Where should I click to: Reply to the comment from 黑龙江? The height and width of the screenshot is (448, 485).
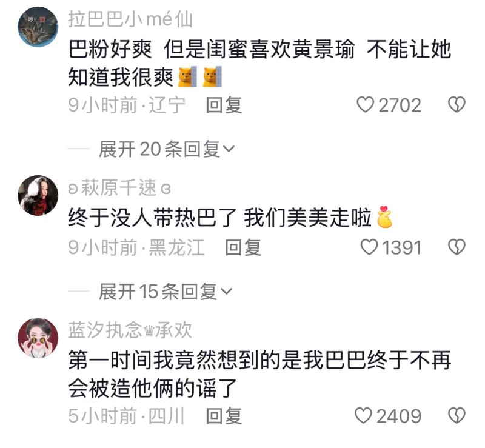(x=243, y=248)
